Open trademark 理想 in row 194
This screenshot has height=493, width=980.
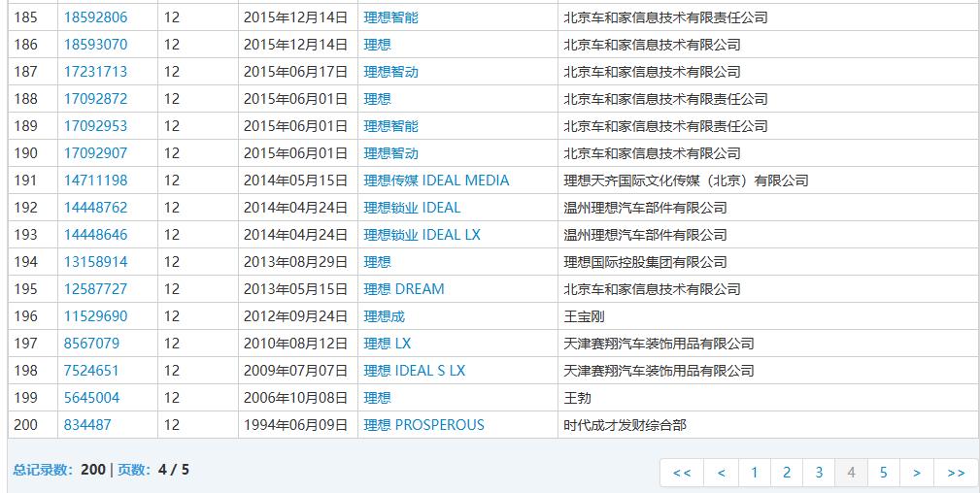(378, 262)
